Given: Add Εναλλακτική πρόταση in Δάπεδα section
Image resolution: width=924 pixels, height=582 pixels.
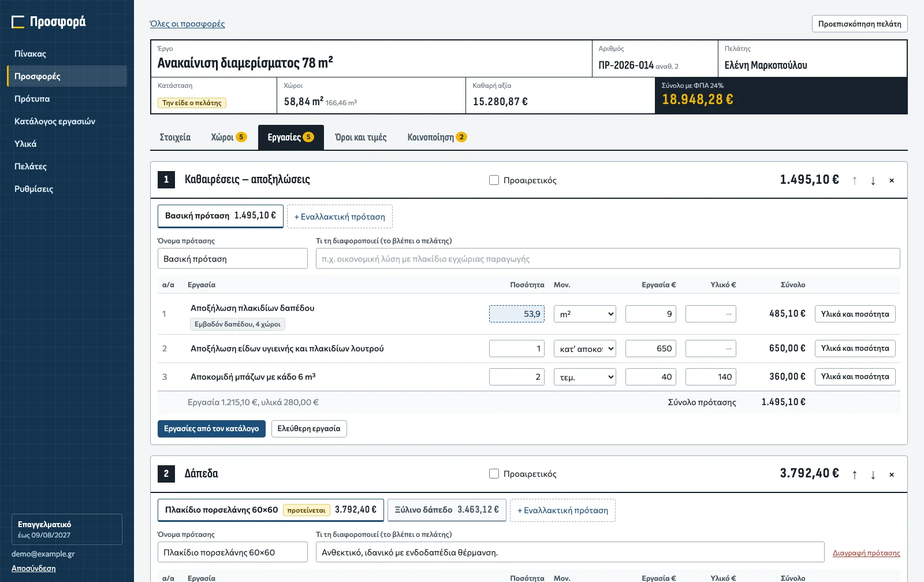Looking at the screenshot, I should [562, 510].
